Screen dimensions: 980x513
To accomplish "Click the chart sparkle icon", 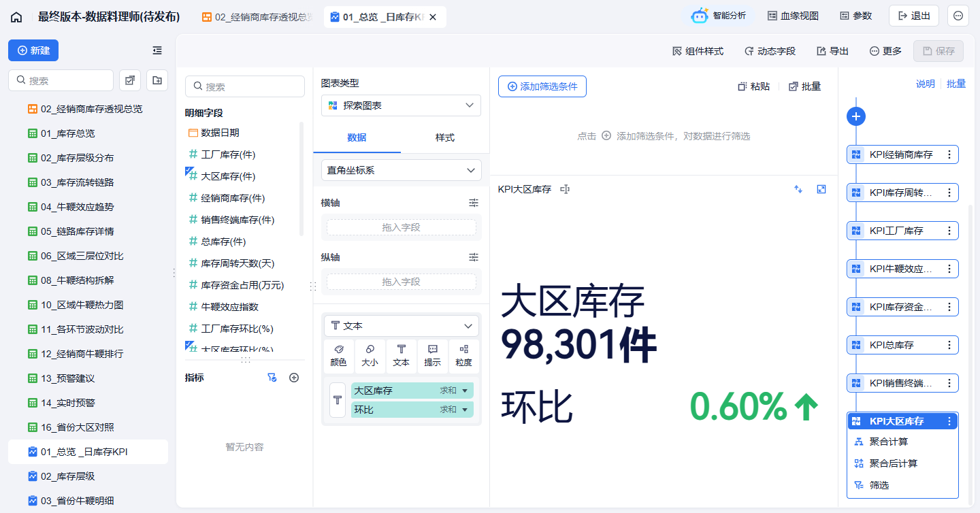I will pyautogui.click(x=798, y=189).
